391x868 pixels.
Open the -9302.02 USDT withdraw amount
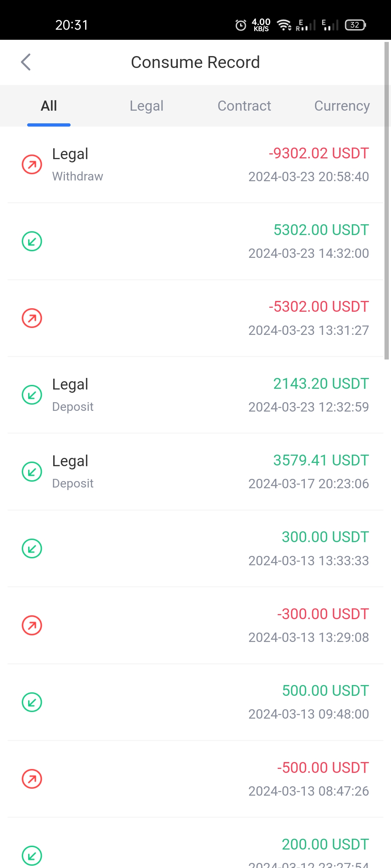319,153
